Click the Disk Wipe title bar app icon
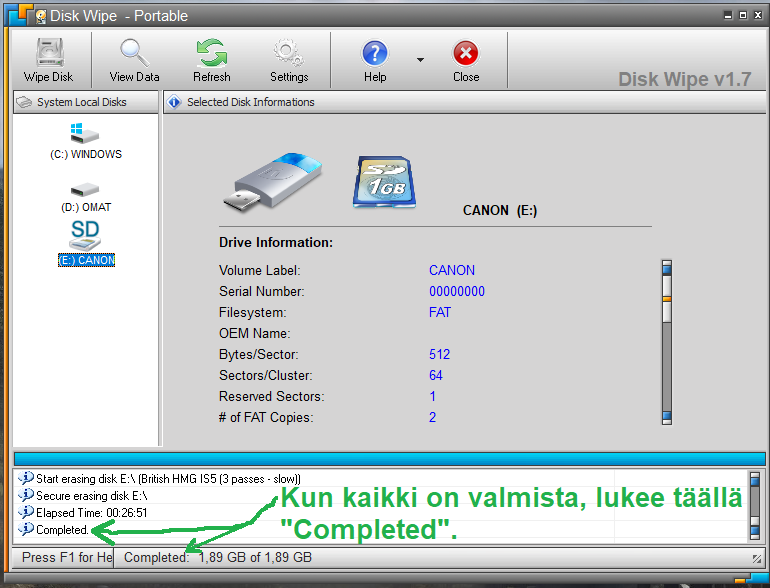The height and width of the screenshot is (588, 770). (x=41, y=16)
